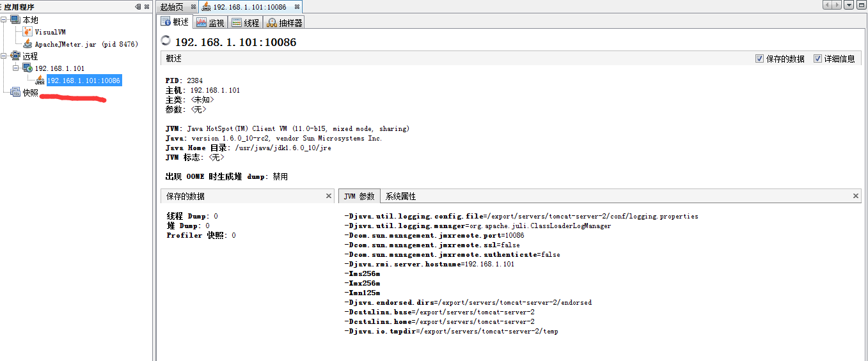Select the 192.168.1.101:10086 document tab

249,7
